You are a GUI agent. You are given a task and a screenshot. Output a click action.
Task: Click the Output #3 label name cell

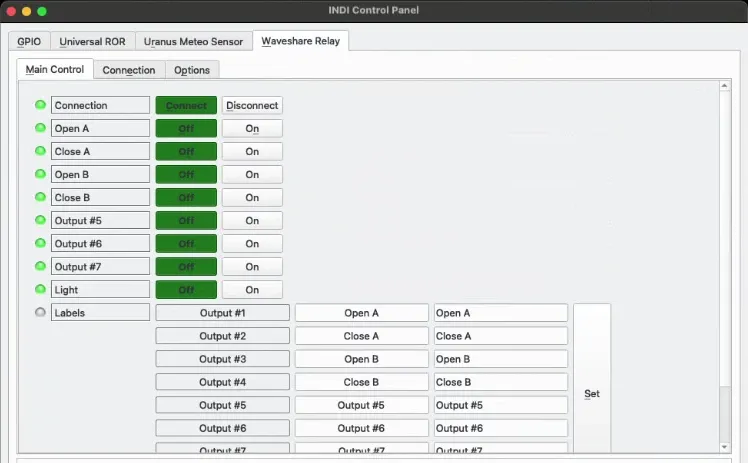click(x=222, y=359)
